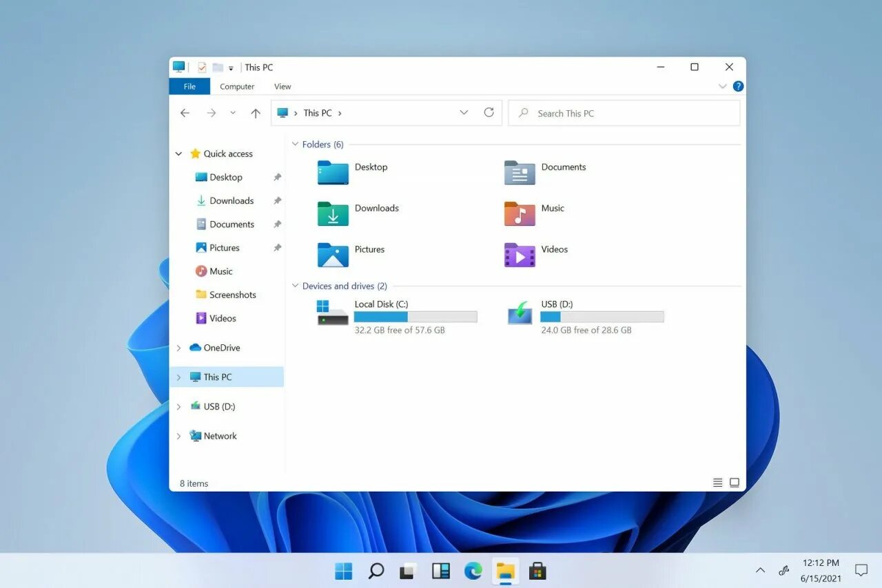Click the USB (D:) usage bar
The width and height of the screenshot is (882, 588).
(602, 317)
